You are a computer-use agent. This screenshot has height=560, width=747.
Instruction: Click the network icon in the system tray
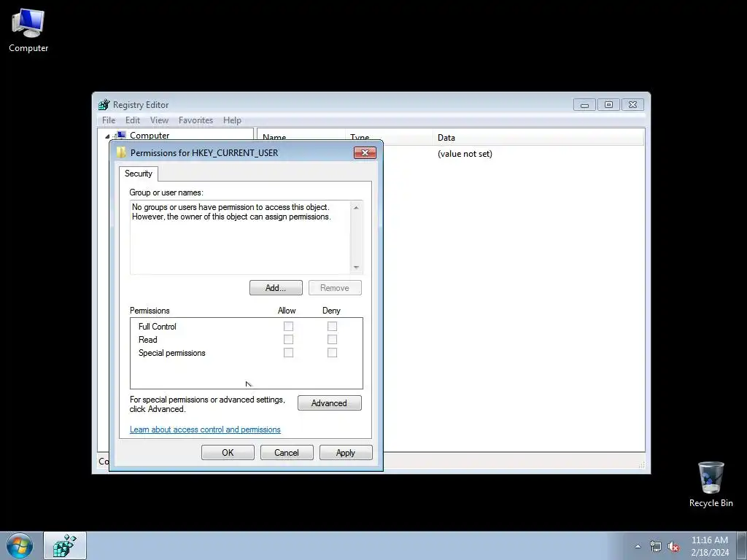656,546
